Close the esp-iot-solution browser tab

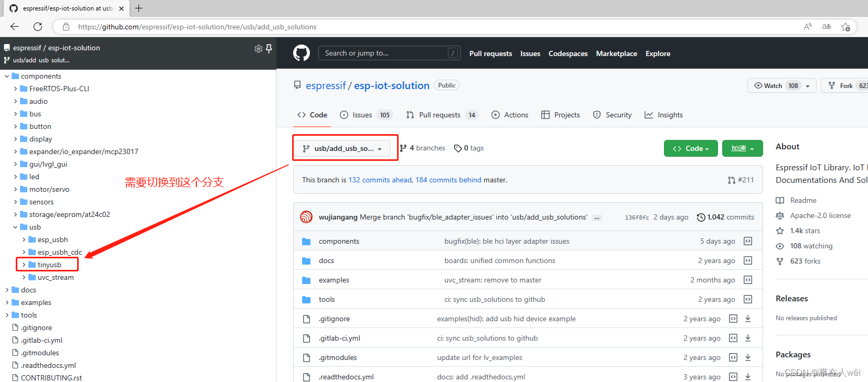(121, 8)
